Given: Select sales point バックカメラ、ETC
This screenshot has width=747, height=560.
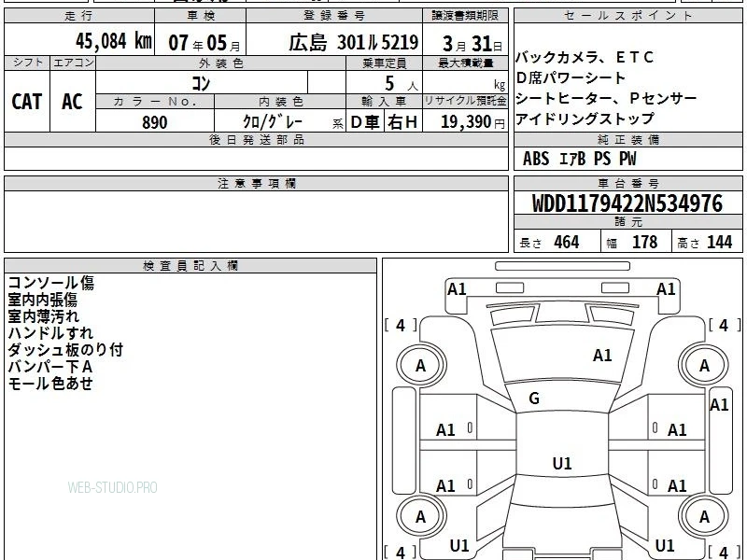Looking at the screenshot, I should coord(585,57).
